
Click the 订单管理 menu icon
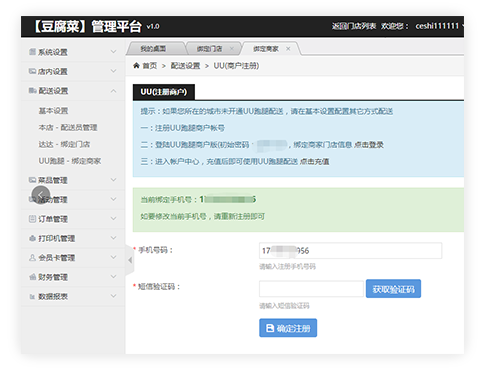pyautogui.click(x=32, y=219)
